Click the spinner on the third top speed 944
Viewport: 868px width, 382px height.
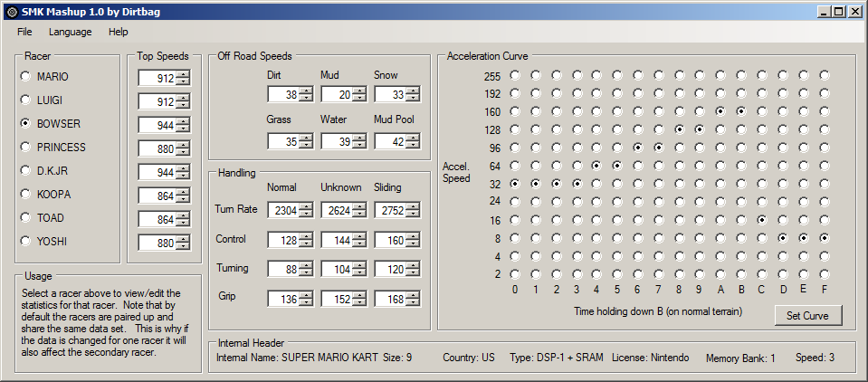pos(183,126)
